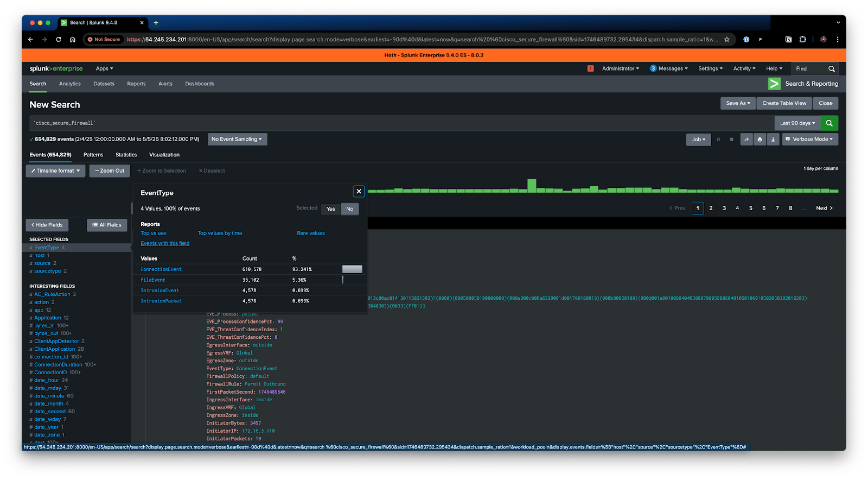Open the Verbose Mode dropdown

pos(810,139)
